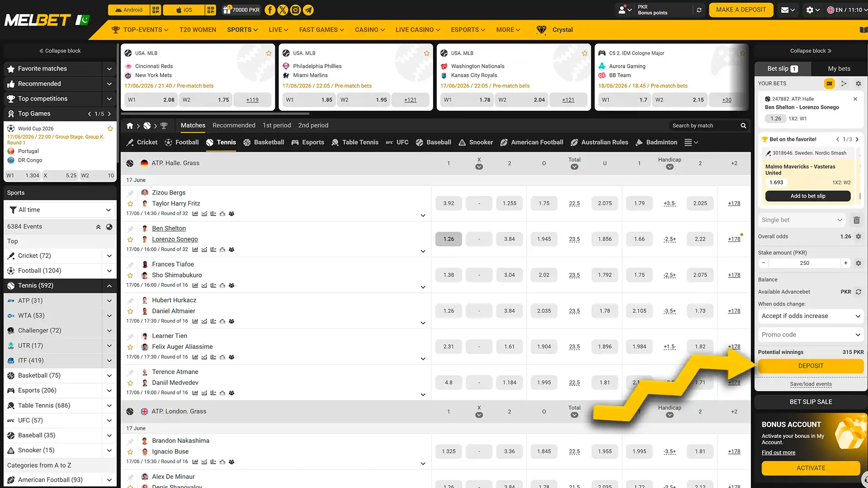Open the Single bet type dropdown

[x=802, y=220]
